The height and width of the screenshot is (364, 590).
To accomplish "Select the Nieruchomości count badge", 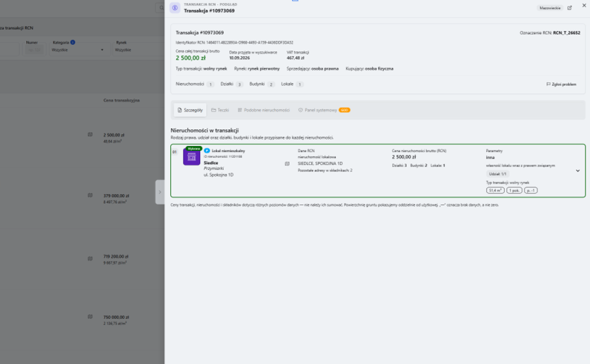I will coord(210,84).
